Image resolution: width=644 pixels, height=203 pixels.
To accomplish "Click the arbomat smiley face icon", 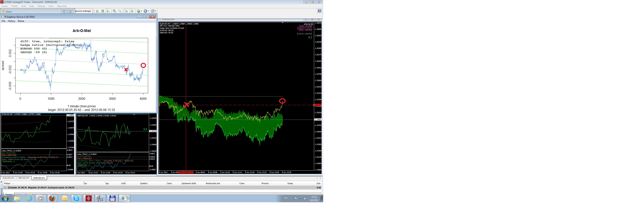I will coord(312,24).
